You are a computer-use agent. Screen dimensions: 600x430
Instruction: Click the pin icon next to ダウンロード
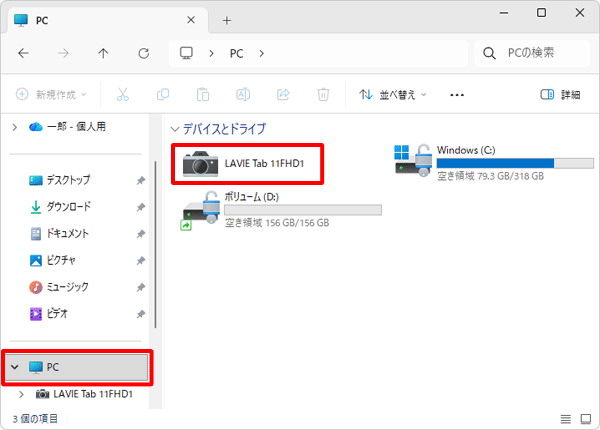pos(141,207)
